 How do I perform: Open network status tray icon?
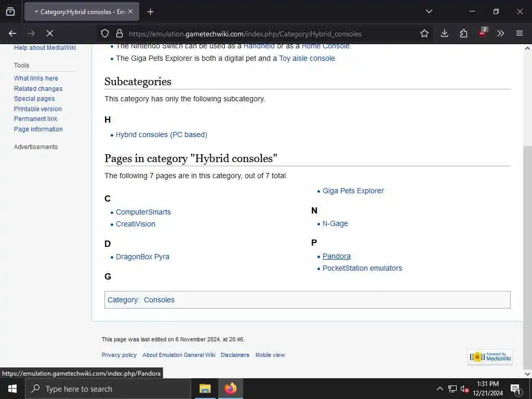pyautogui.click(x=453, y=389)
